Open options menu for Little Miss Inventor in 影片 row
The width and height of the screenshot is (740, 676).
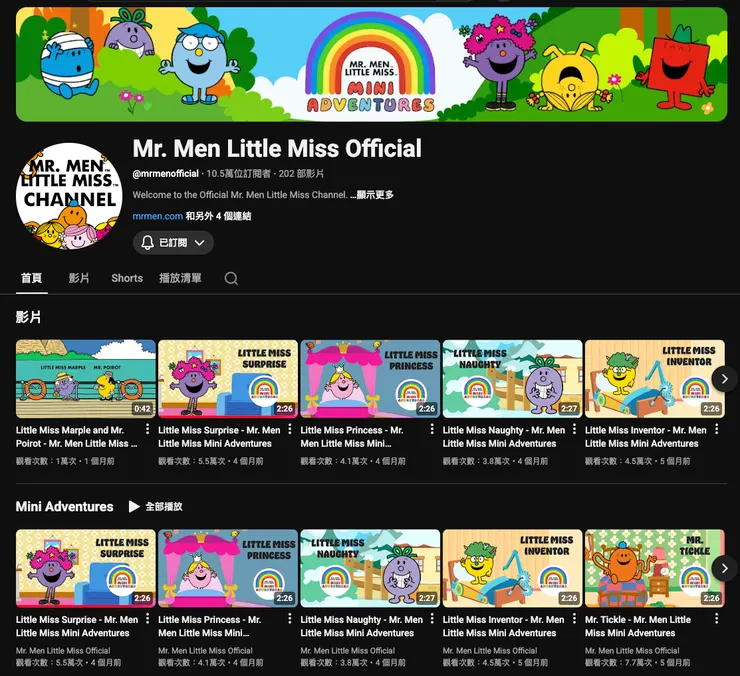coord(716,429)
